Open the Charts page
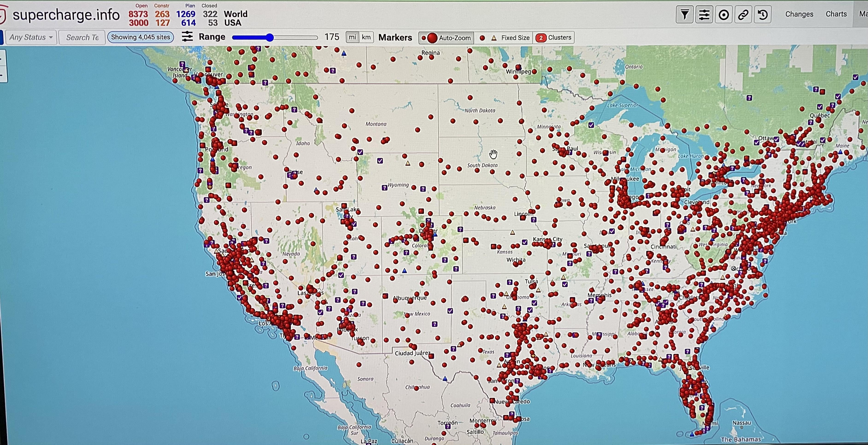The width and height of the screenshot is (868, 445). coord(836,14)
